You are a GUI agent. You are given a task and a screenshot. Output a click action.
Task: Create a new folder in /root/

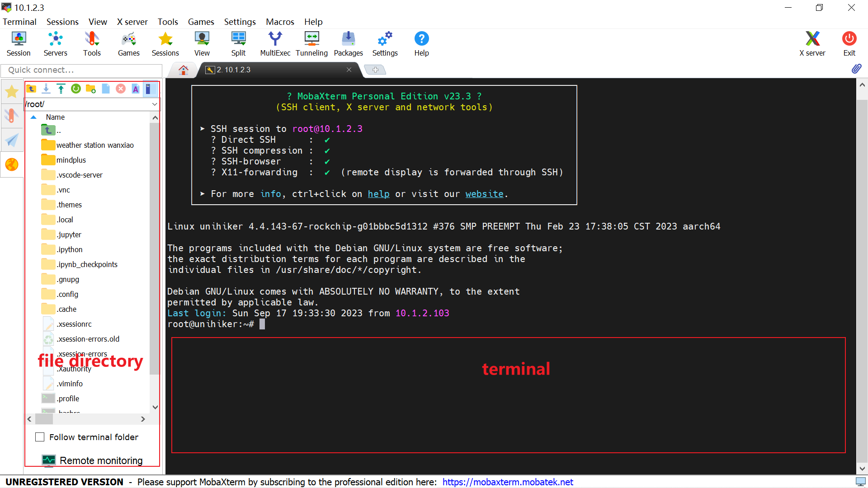pos(91,89)
